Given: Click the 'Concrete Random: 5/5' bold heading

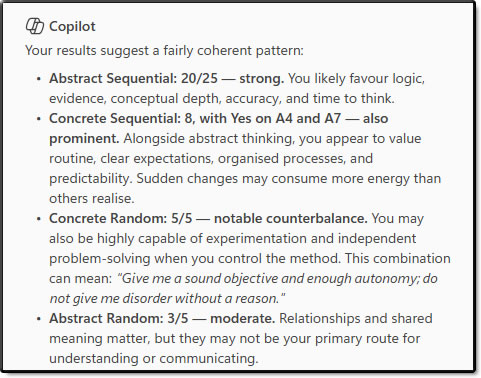Looking at the screenshot, I should (121, 219).
